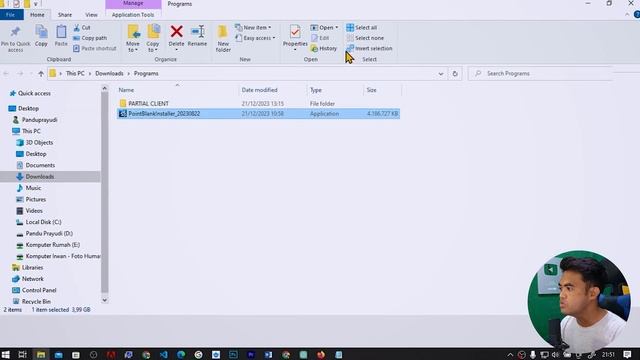Open Downloads in the navigation pane
Image resolution: width=640 pixels, height=360 pixels.
tap(40, 177)
